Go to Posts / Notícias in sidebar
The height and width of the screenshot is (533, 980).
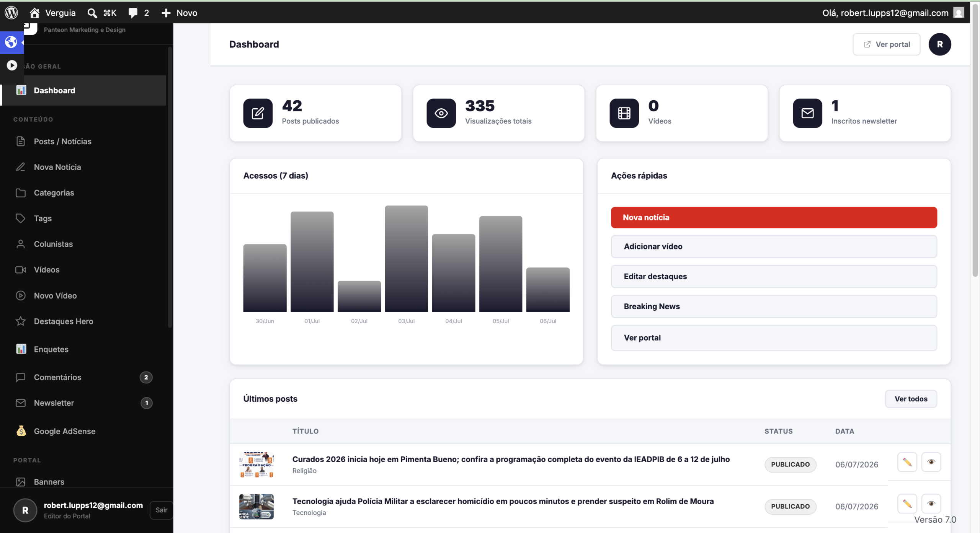coord(62,141)
